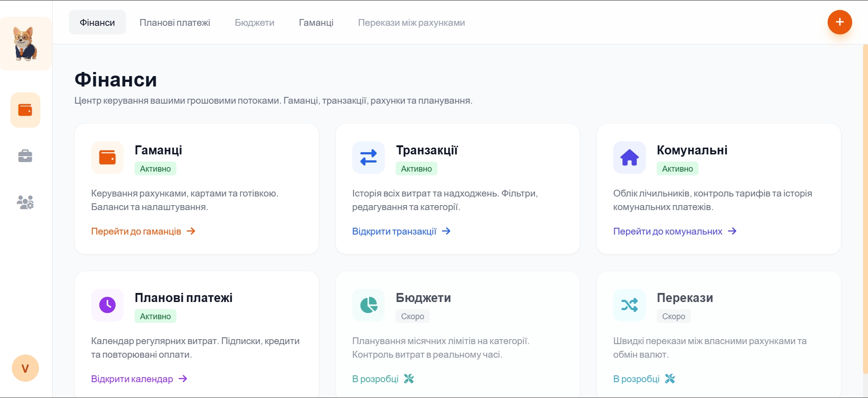Viewport: 868px width, 398px height.
Task: Open users settings icon in sidebar
Action: pyautogui.click(x=25, y=202)
